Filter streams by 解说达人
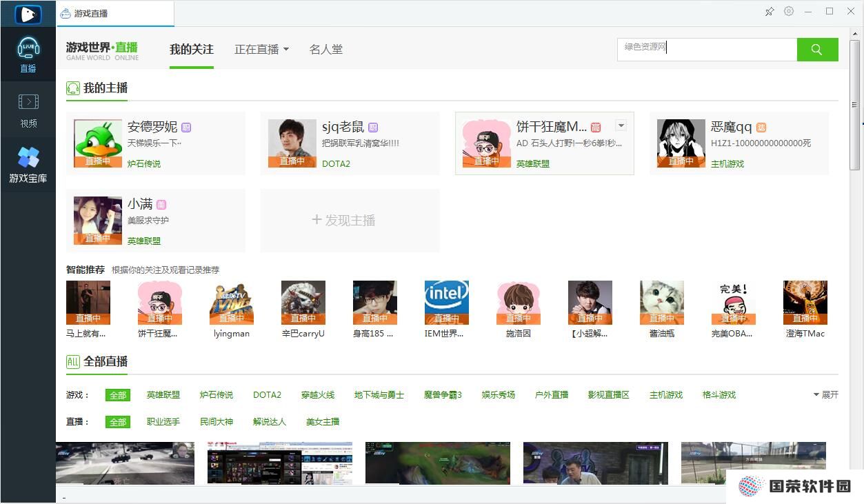The image size is (864, 504). 270,422
